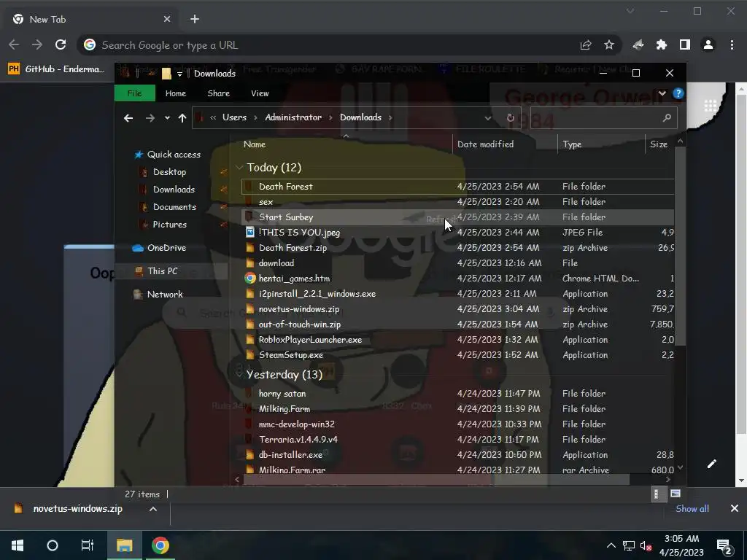
Task: Go forward in File Explorer
Action: pyautogui.click(x=150, y=118)
